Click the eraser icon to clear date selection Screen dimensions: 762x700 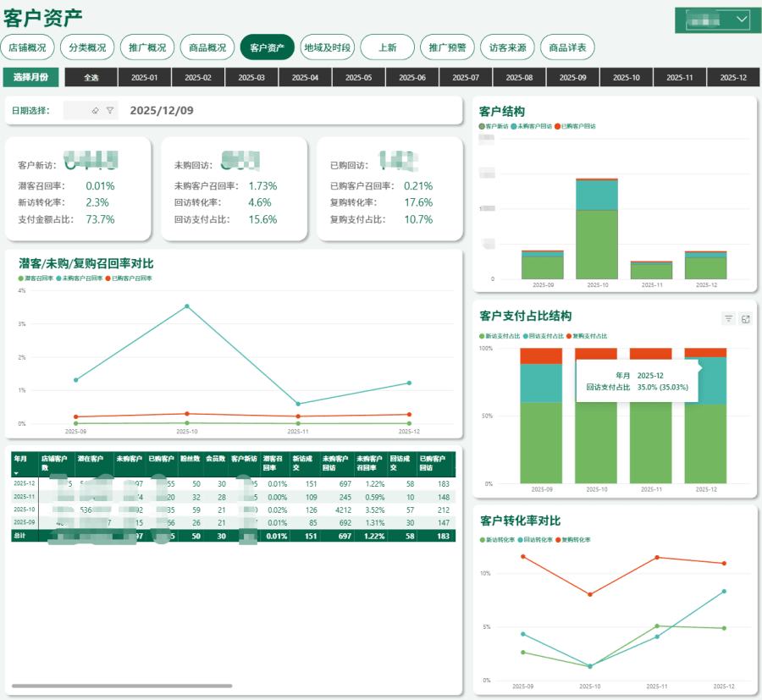[x=95, y=111]
